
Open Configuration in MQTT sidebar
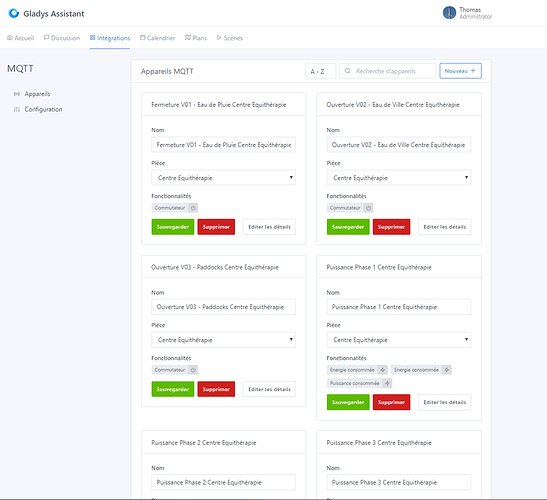coord(38,109)
